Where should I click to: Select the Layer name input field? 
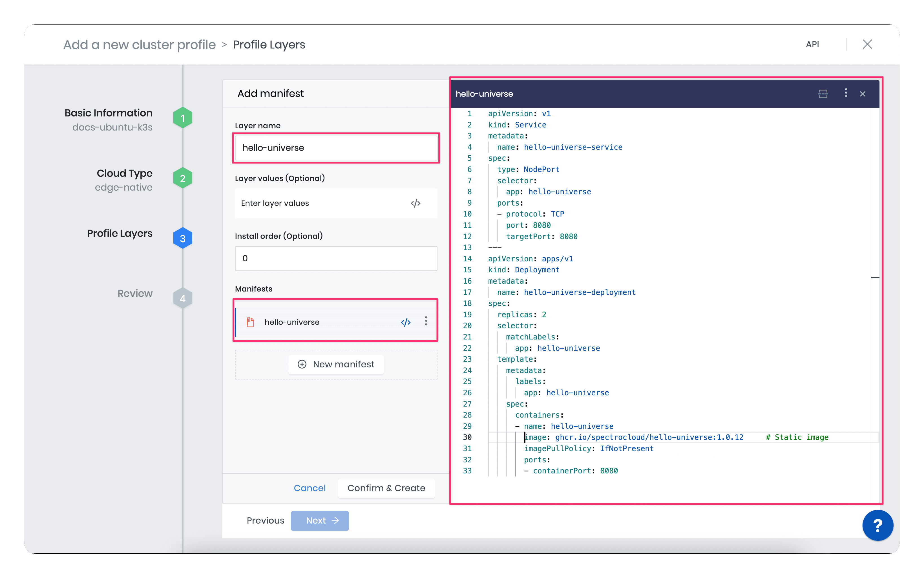coord(335,148)
